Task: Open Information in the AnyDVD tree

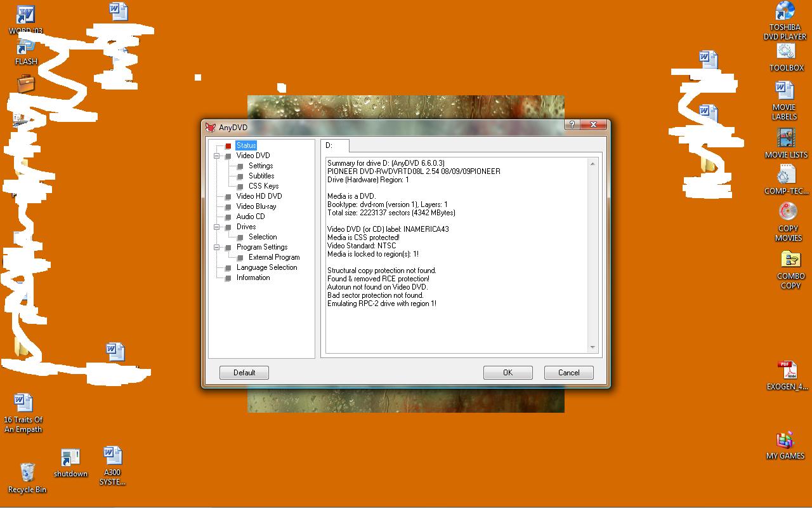Action: click(x=253, y=277)
